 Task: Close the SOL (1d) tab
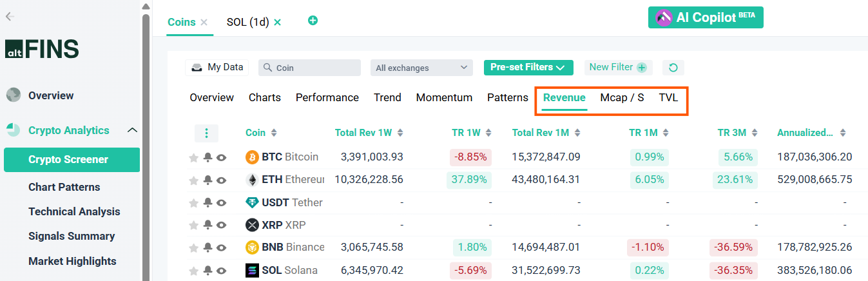point(278,22)
